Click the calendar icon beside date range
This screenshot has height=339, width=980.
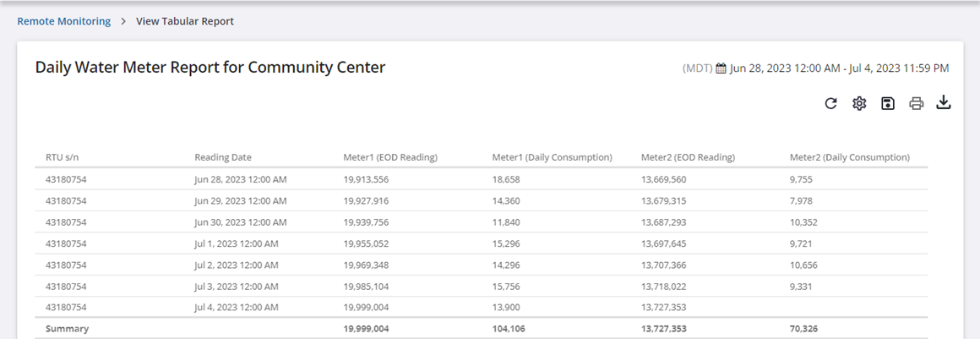[x=721, y=68]
